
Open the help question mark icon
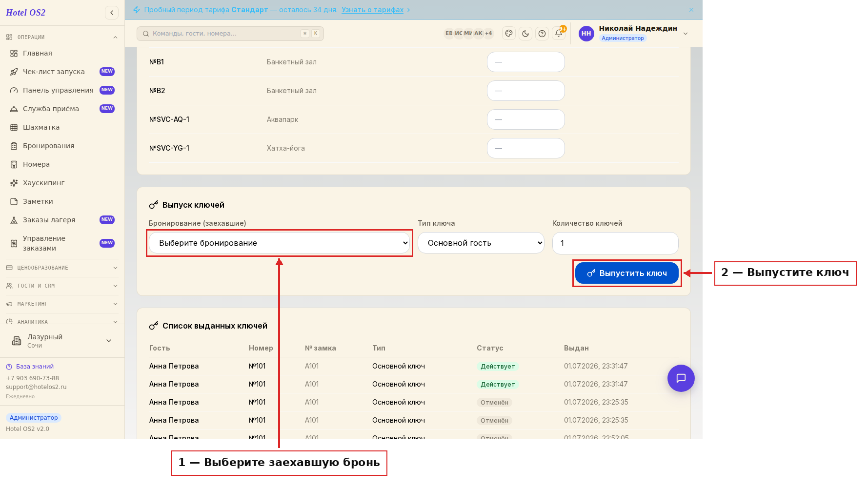(x=542, y=34)
